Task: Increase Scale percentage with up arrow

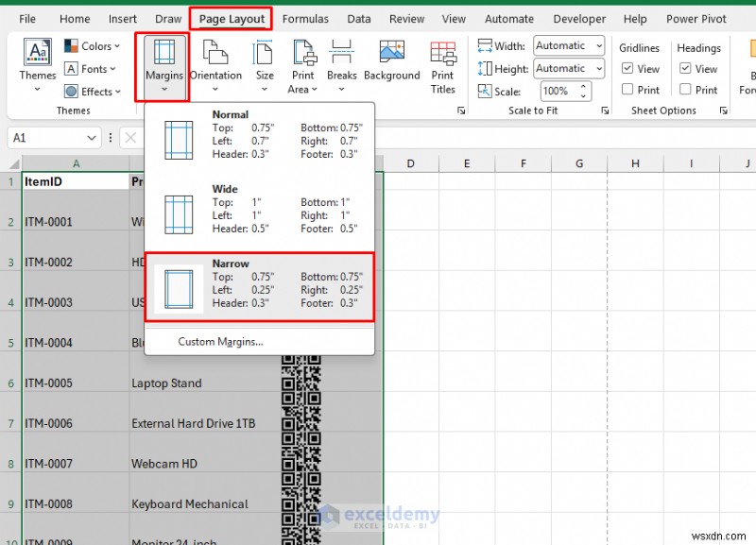Action: [x=583, y=86]
